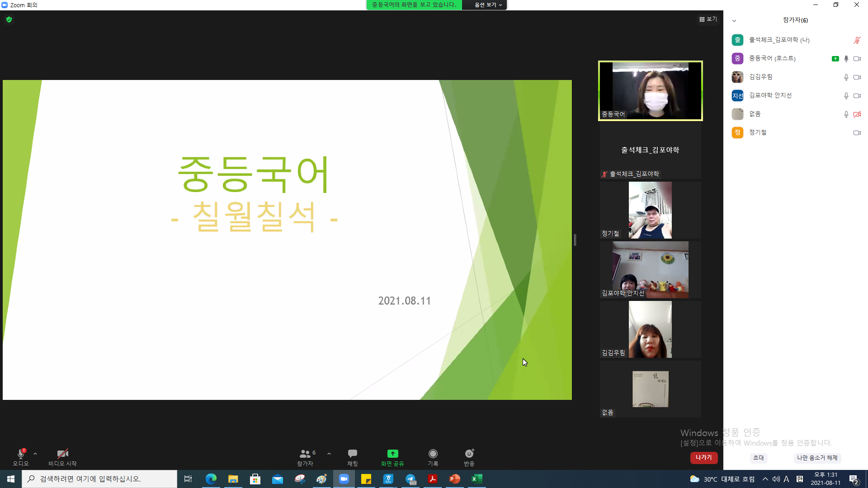Viewport: 868px width, 488px height.
Task: Open the 옵션 보기 dropdown
Action: coord(488,5)
